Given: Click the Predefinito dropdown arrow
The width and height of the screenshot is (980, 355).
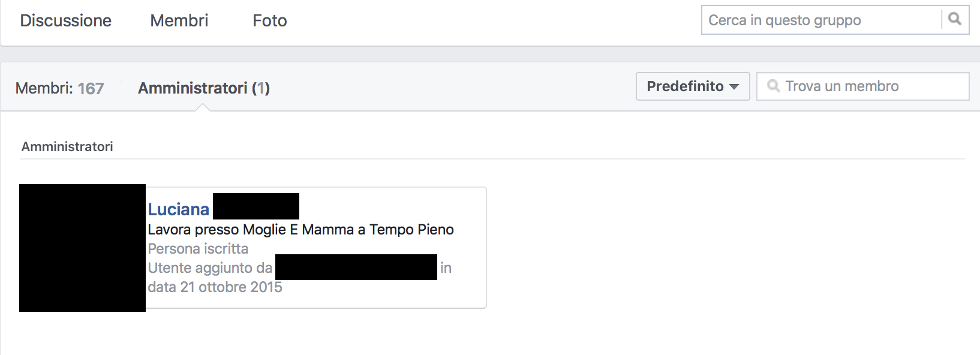Looking at the screenshot, I should coord(734,87).
